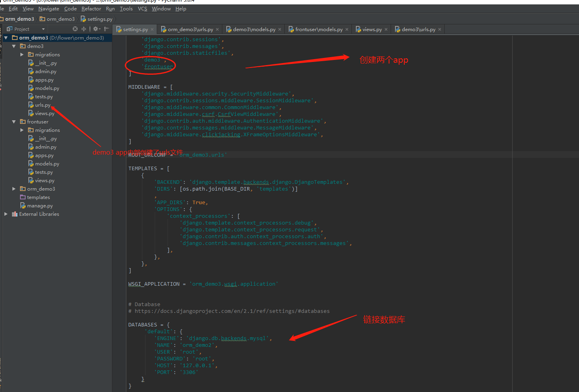Hide the Project tool window
The image size is (579, 392).
coord(106,29)
